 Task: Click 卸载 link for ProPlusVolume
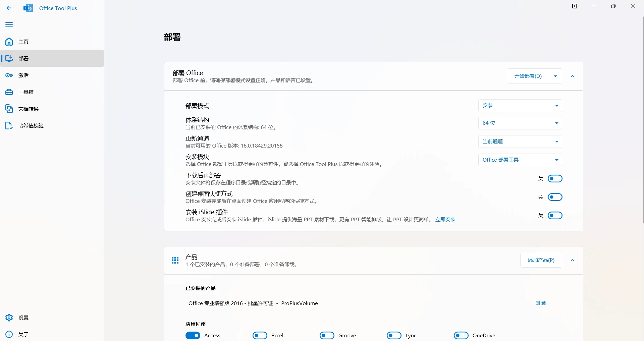pyautogui.click(x=541, y=303)
